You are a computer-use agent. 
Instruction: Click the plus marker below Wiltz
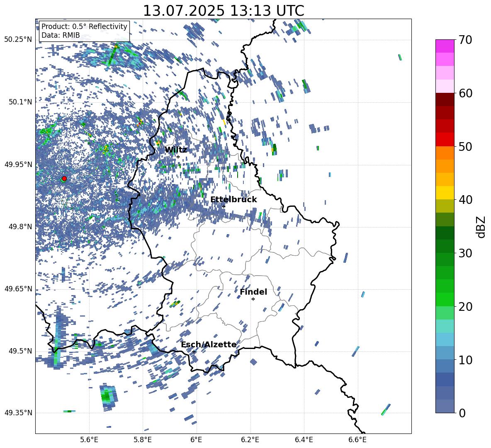pos(178,157)
